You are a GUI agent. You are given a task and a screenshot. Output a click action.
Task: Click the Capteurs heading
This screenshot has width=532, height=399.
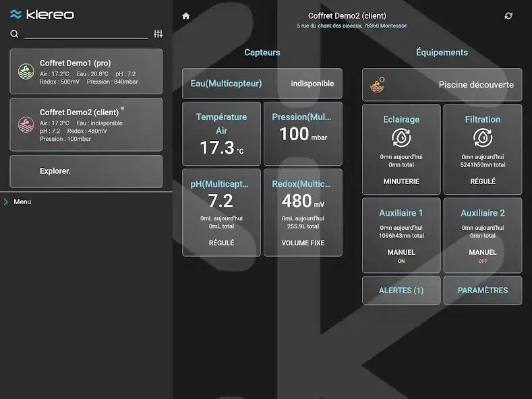(x=262, y=53)
